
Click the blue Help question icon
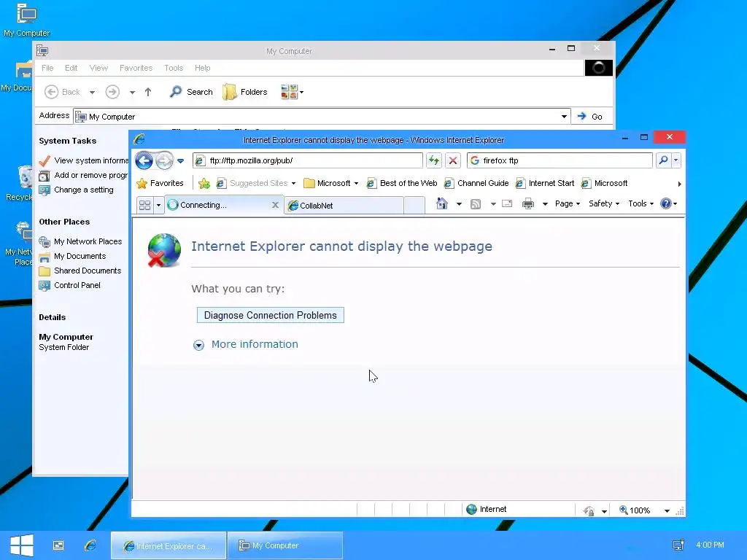pyautogui.click(x=665, y=204)
